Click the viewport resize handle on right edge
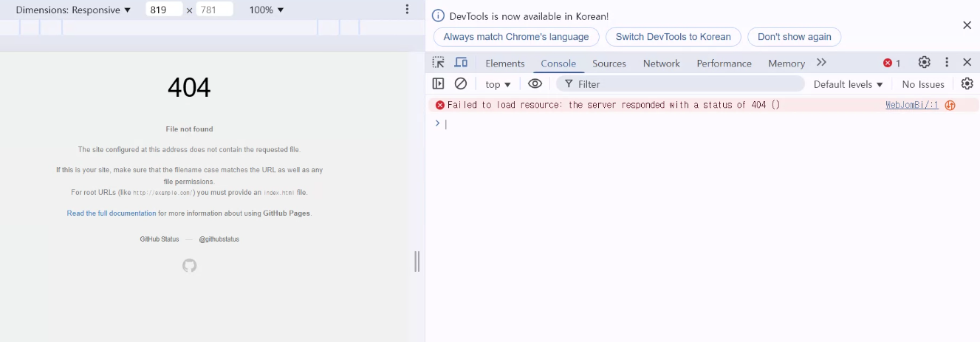 point(417,261)
